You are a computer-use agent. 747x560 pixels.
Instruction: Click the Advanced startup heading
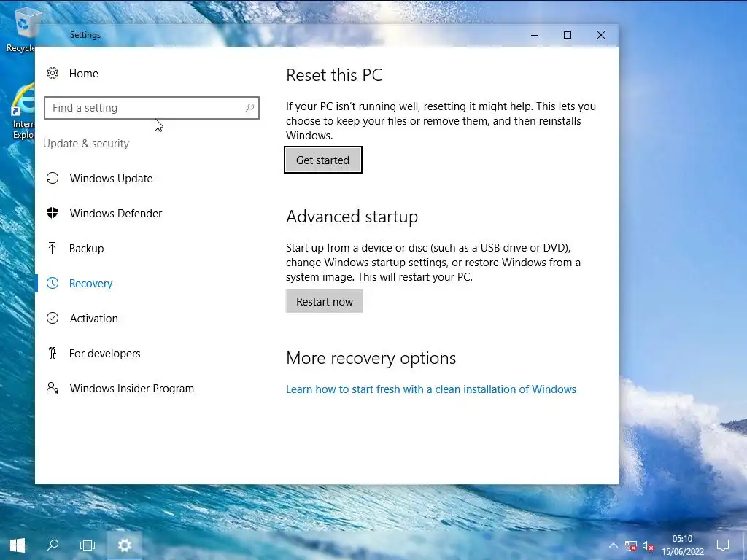352,217
